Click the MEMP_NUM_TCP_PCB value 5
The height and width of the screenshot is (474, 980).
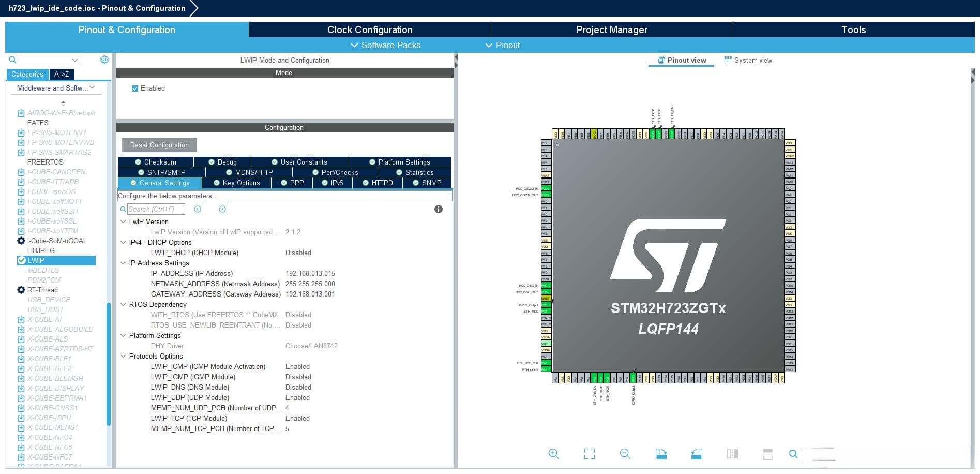[x=287, y=428]
